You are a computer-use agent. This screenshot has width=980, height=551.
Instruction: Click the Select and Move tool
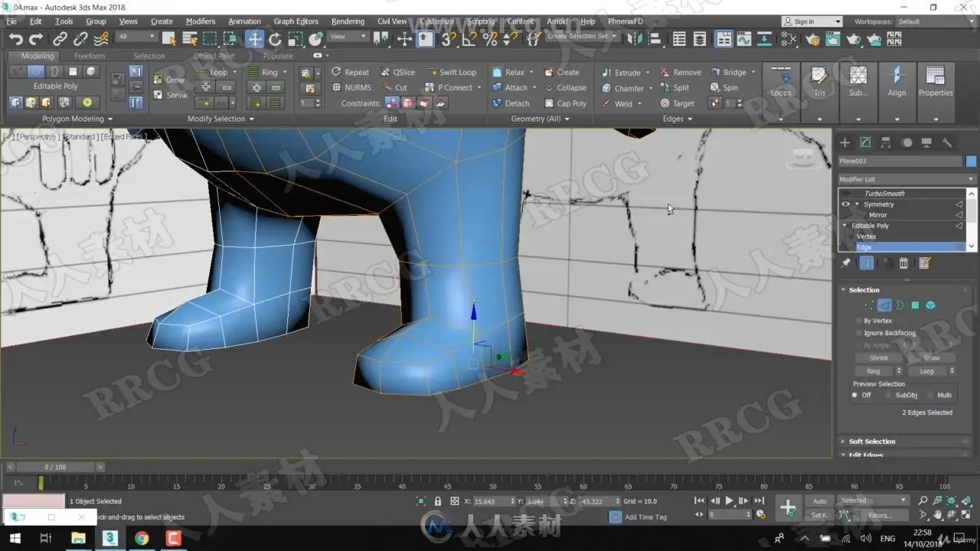tap(255, 39)
